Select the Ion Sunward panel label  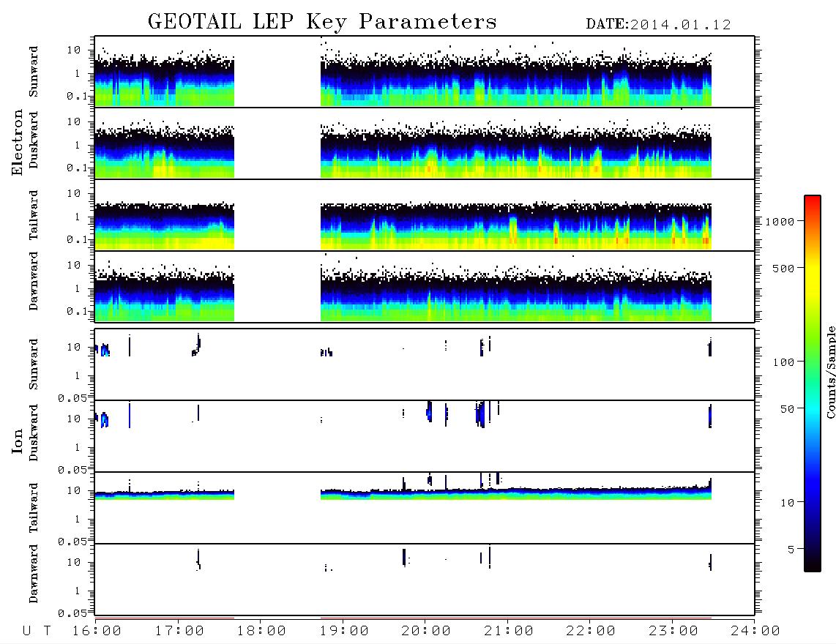click(x=34, y=364)
